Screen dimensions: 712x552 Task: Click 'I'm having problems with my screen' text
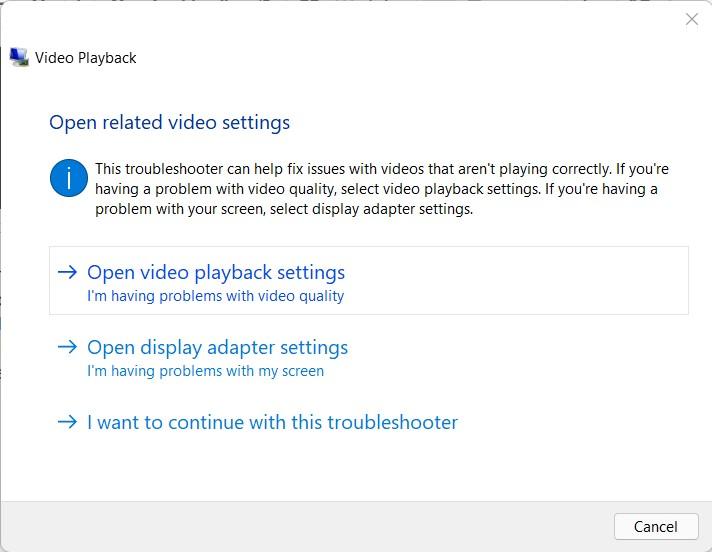(x=205, y=371)
